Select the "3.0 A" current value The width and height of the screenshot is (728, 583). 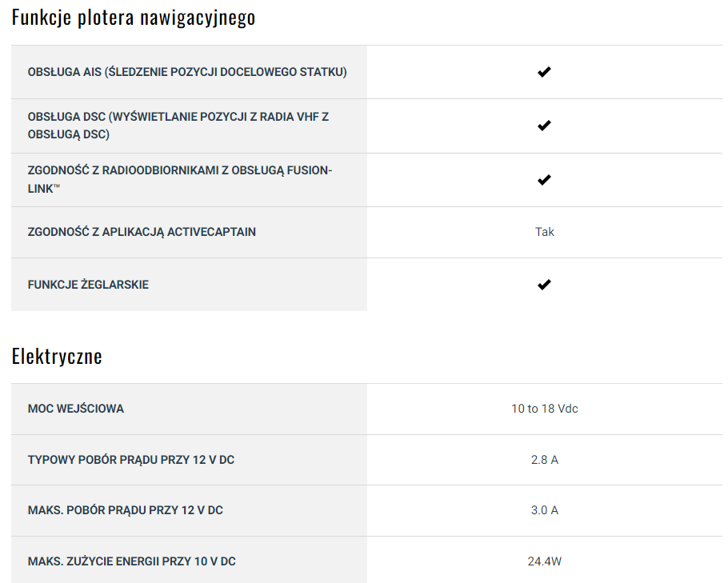[x=545, y=510]
